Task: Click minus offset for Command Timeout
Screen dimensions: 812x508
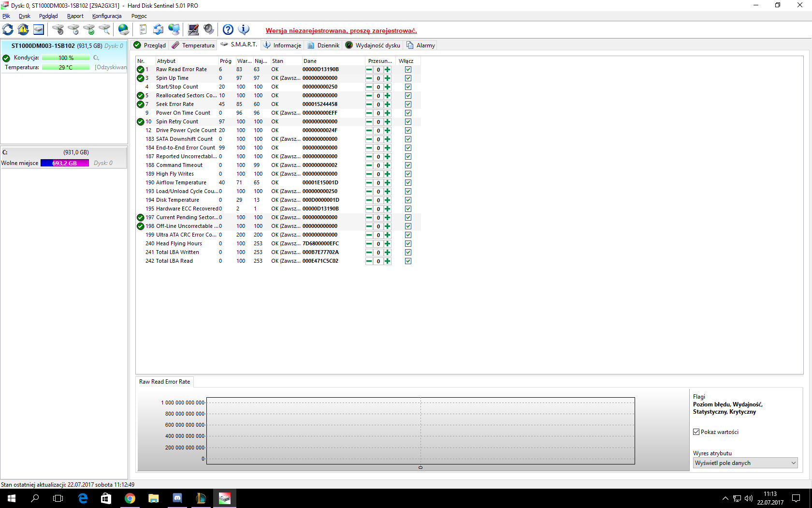Action: [369, 165]
